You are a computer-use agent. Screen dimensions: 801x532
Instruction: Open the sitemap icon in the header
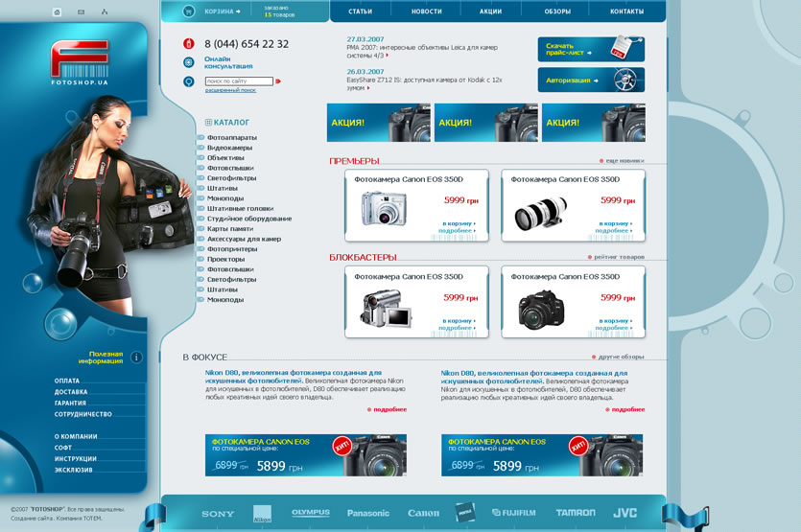(x=104, y=12)
